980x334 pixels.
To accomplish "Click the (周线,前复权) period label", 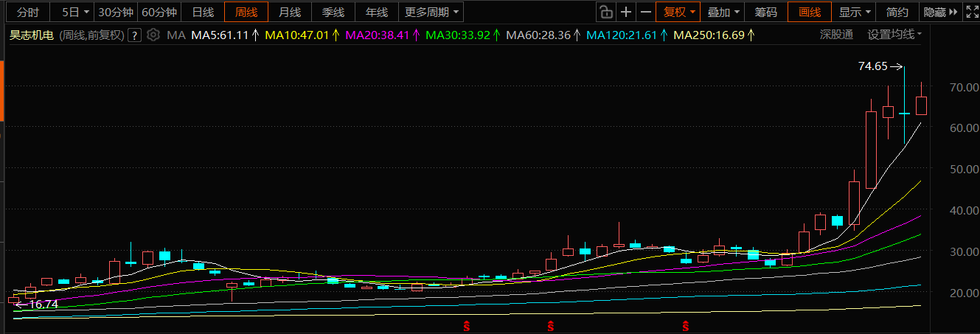I will 91,35.
